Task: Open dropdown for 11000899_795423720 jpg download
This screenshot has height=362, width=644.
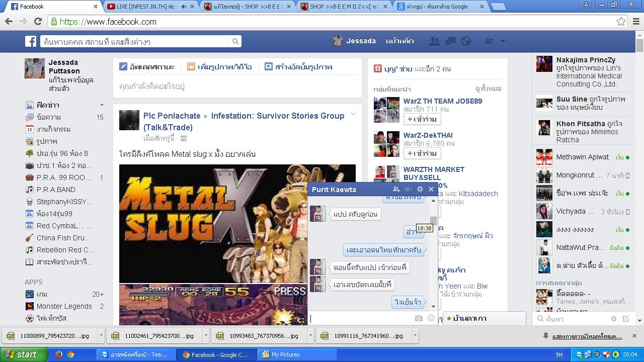Action: coord(101,335)
